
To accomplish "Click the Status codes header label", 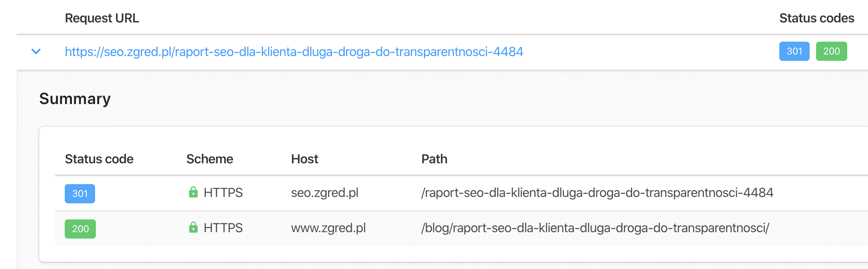I will point(816,18).
